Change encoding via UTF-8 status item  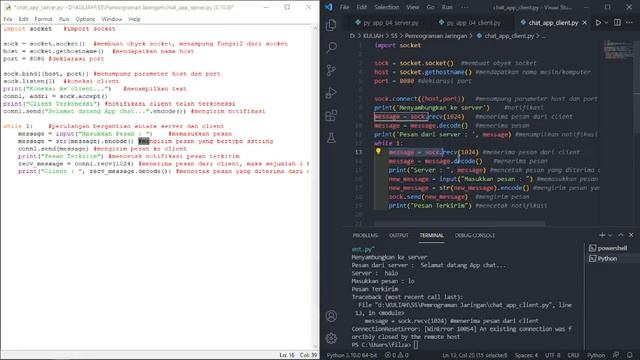tap(553, 355)
